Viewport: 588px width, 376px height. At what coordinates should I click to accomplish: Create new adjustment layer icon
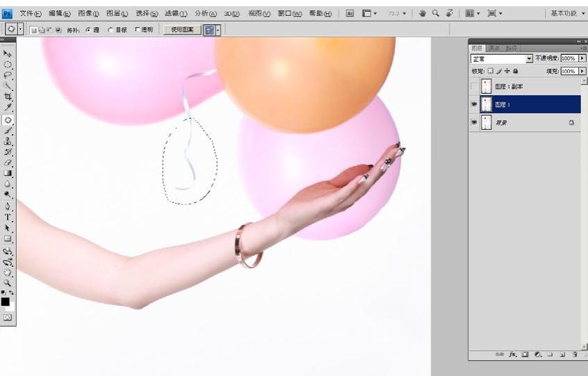coord(537,354)
